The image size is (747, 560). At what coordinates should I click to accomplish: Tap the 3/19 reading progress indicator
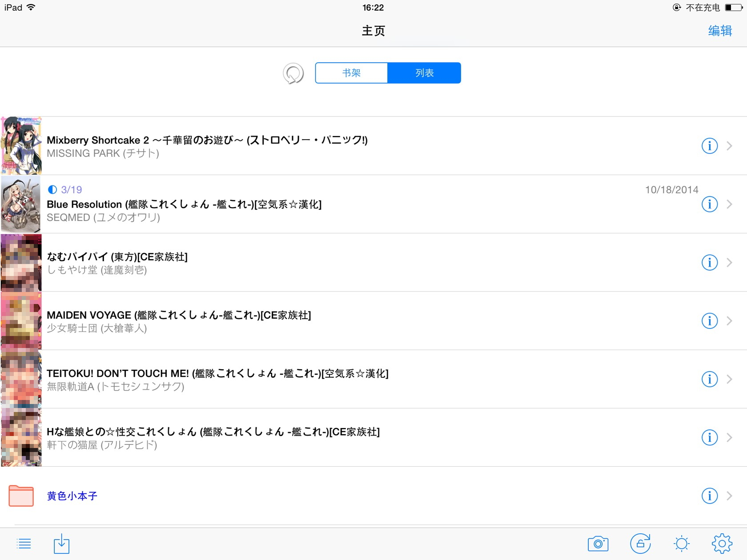coord(65,190)
